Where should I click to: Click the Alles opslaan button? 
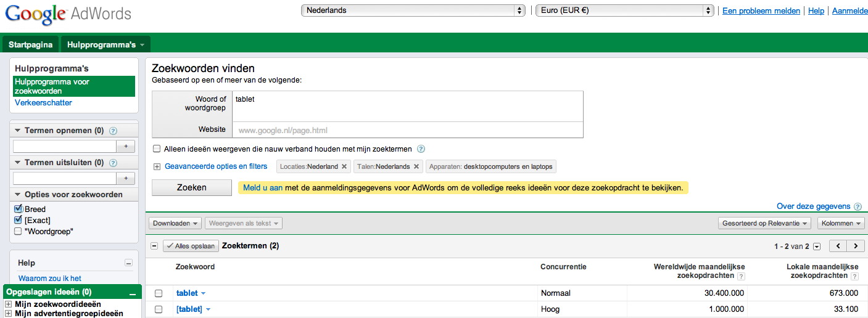190,246
